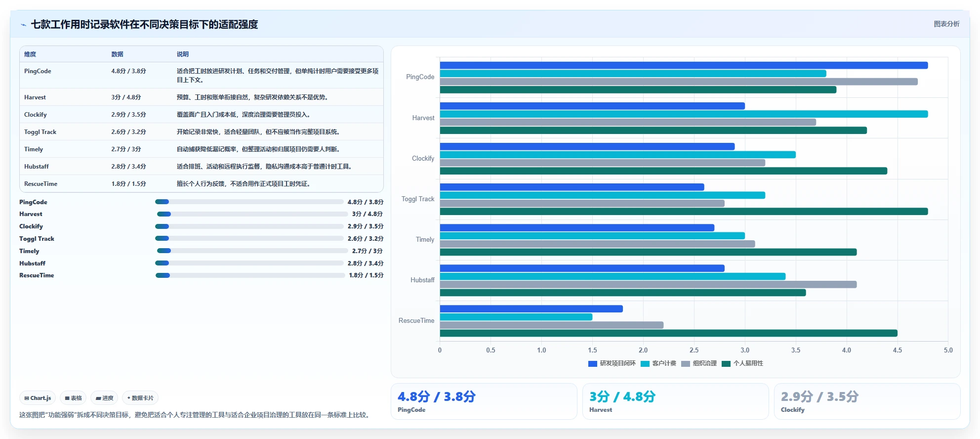
Task: Open the PingCode data card 4.8分 / 3.8分
Action: click(x=484, y=401)
